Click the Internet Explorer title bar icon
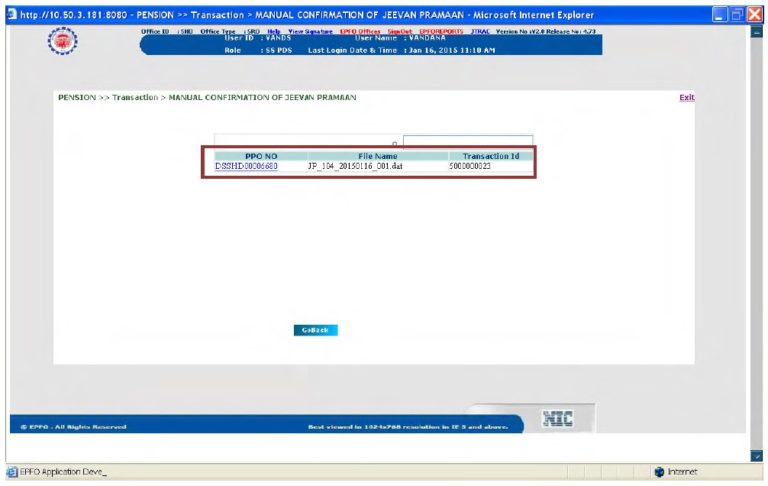This screenshot has width=768, height=486. click(10, 15)
